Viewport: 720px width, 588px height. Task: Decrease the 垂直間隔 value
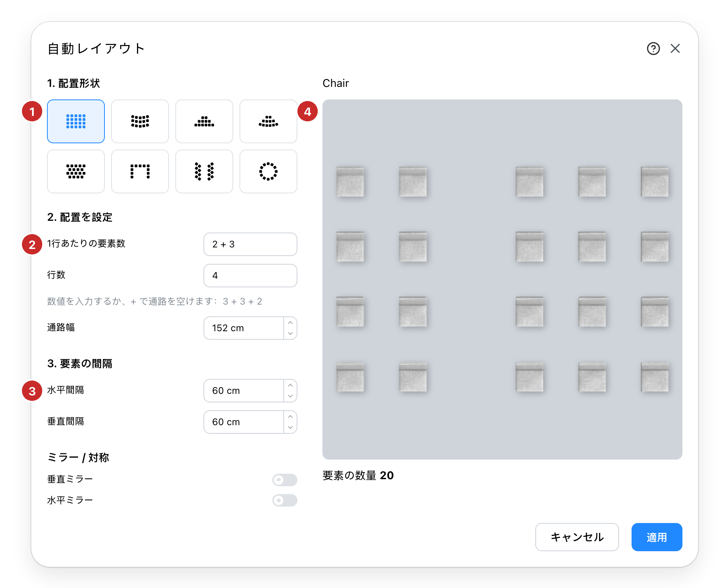tap(290, 427)
